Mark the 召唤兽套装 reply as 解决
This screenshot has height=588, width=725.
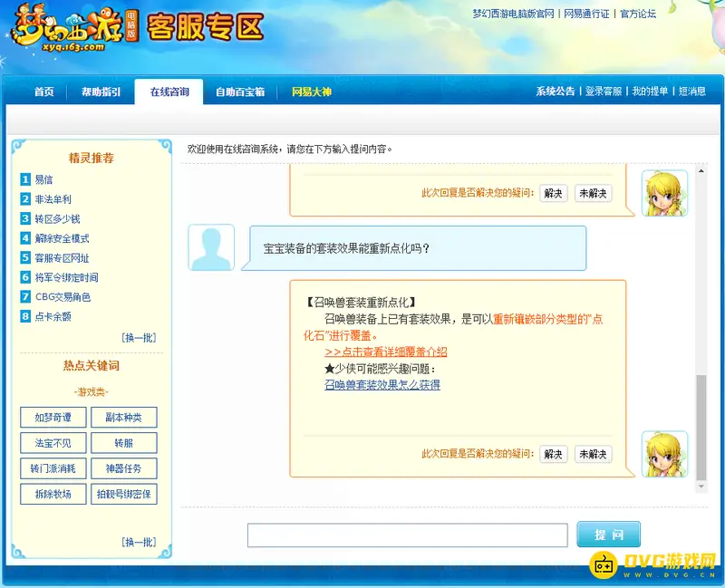pyautogui.click(x=554, y=454)
